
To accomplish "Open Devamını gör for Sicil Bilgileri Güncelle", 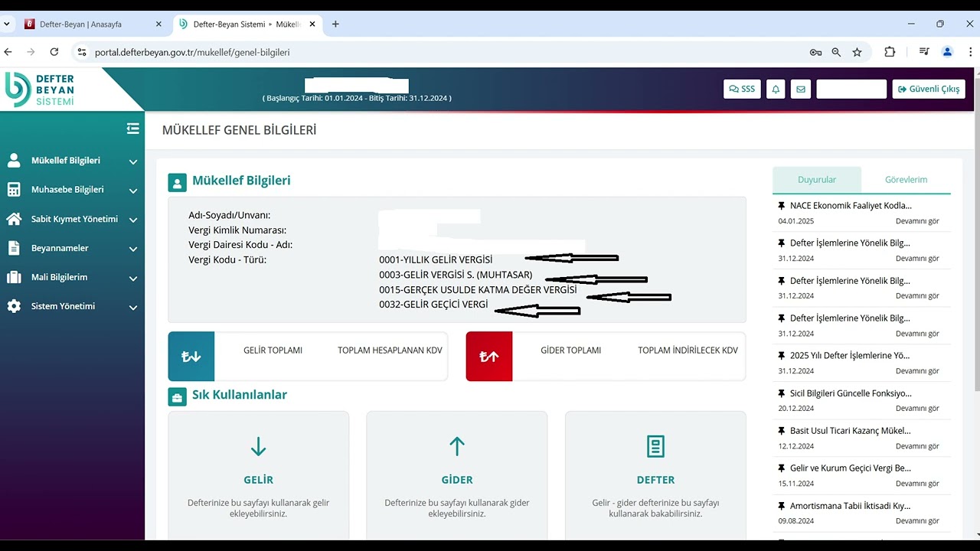I will (x=917, y=409).
